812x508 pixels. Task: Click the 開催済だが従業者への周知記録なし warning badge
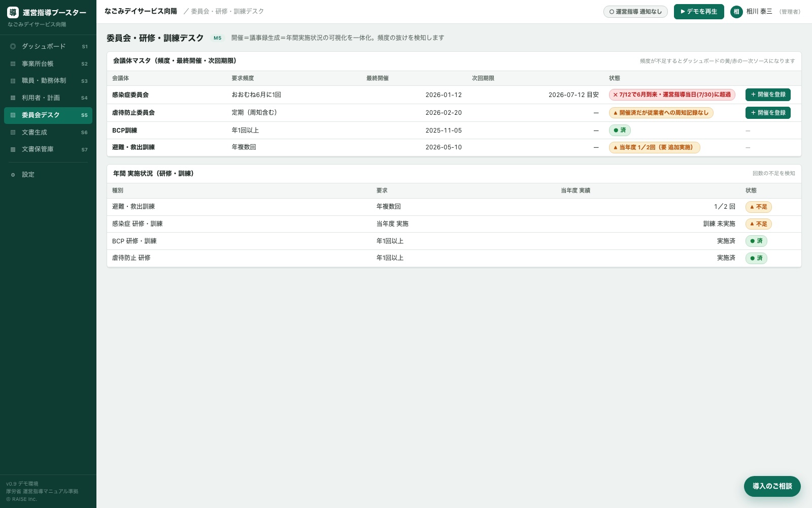661,113
